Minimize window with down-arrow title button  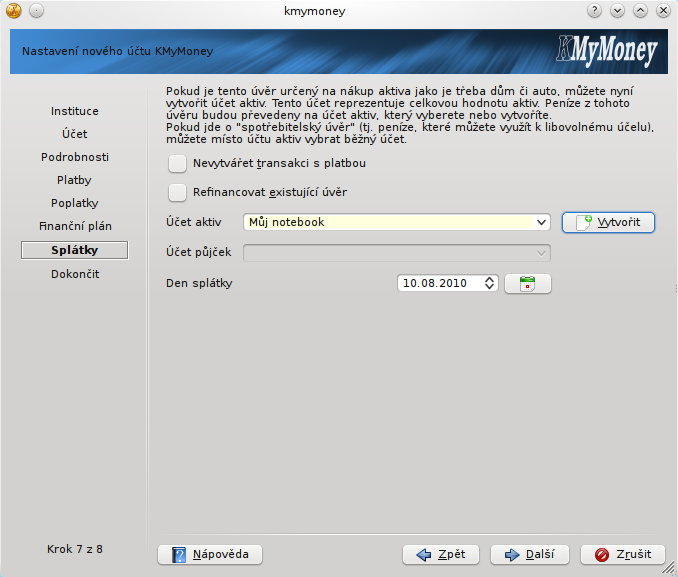point(617,10)
